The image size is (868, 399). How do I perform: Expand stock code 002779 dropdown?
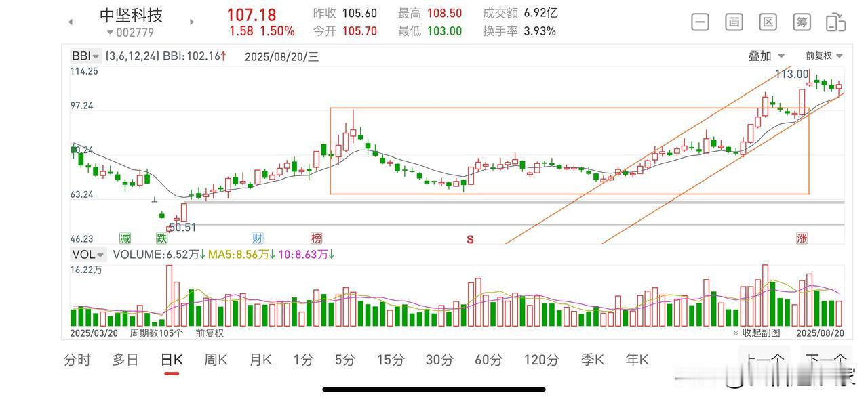[x=130, y=33]
